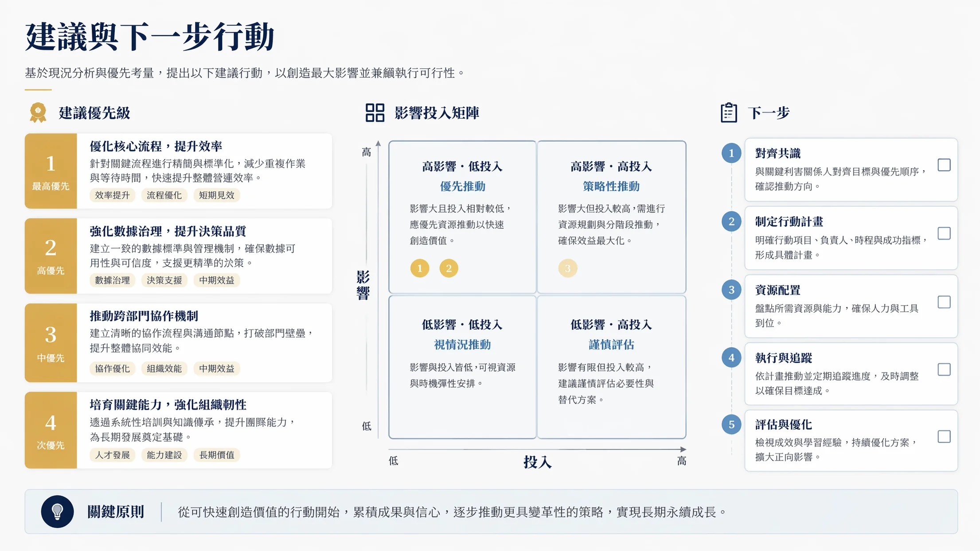
Task: Click quadrant title 高影響・高投入
Action: coord(611,167)
